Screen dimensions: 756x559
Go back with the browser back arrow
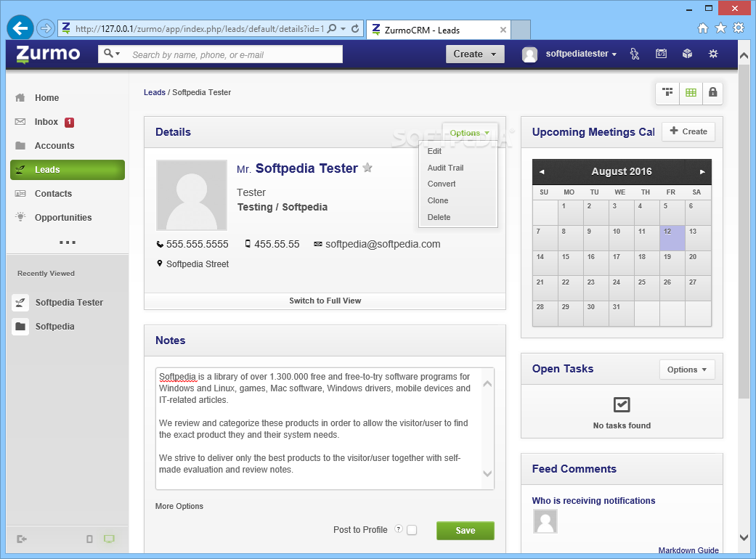(x=20, y=28)
